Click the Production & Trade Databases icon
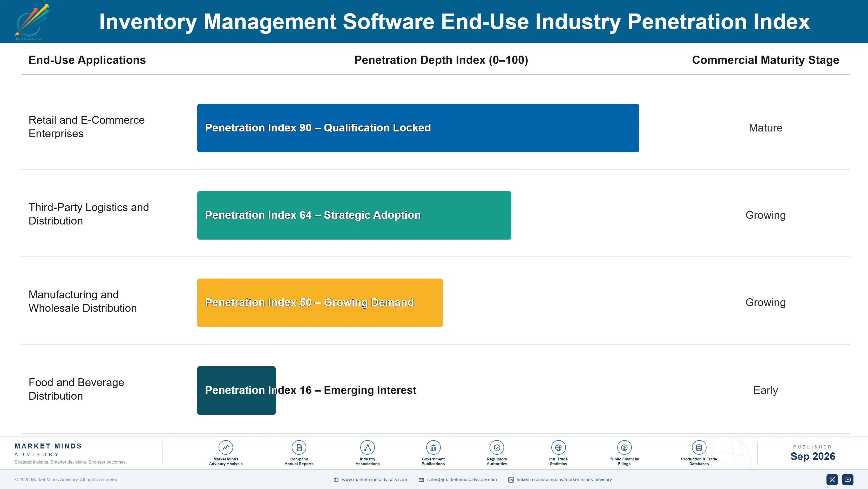Image resolution: width=868 pixels, height=489 pixels. tap(699, 447)
